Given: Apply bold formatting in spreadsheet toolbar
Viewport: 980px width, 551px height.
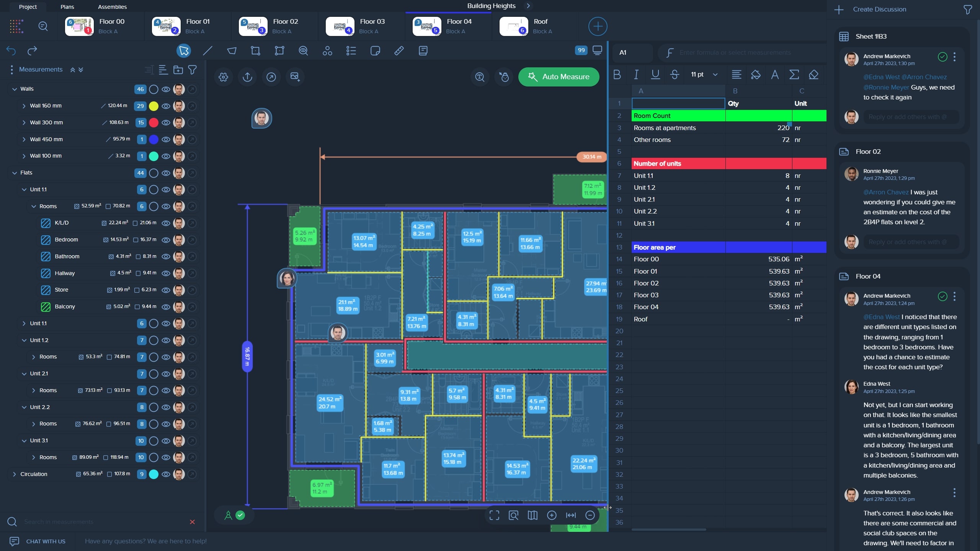Looking at the screenshot, I should click(x=617, y=75).
